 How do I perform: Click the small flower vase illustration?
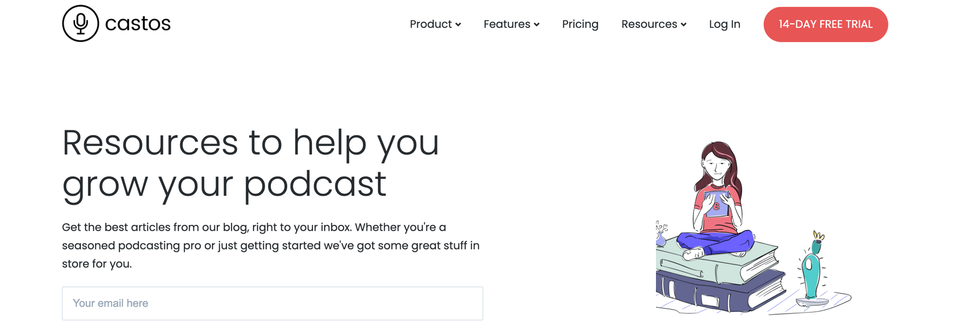coord(661,235)
